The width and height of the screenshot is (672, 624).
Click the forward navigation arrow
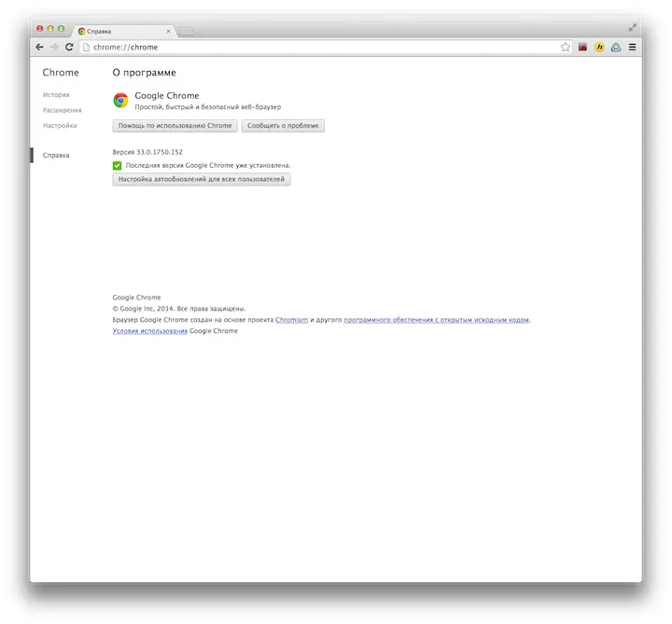[54, 47]
